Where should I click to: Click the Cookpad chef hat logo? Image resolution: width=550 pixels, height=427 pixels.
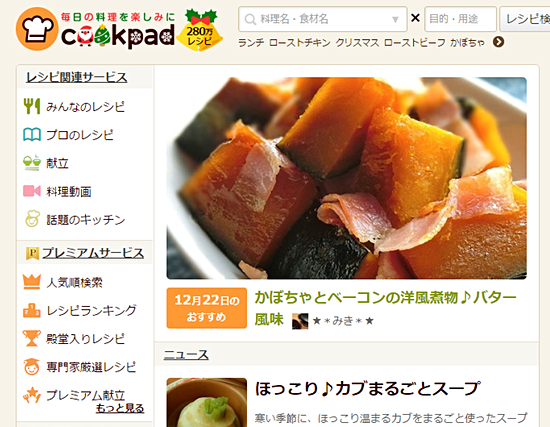36,29
